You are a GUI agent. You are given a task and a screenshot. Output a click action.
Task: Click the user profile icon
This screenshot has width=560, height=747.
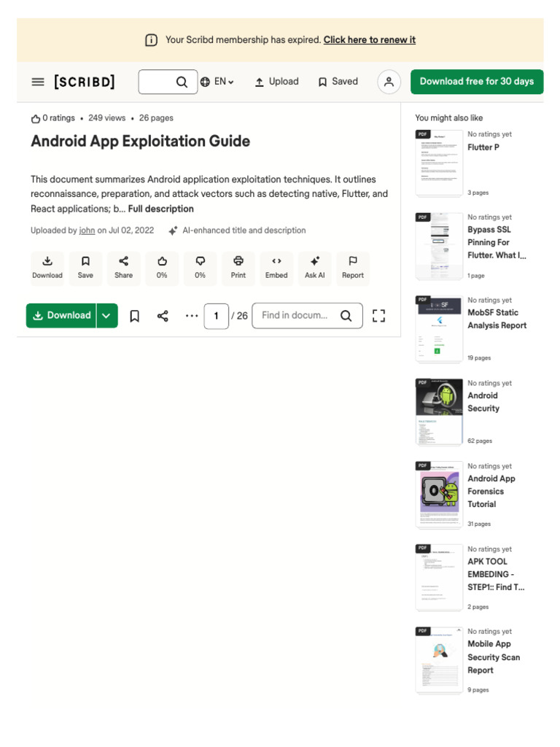click(x=389, y=82)
